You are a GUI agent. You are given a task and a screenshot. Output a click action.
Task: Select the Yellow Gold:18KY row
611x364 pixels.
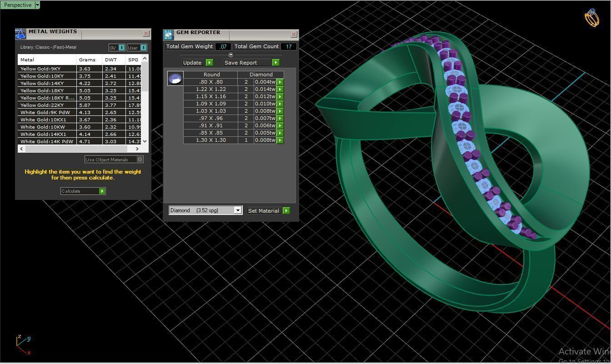pos(80,90)
